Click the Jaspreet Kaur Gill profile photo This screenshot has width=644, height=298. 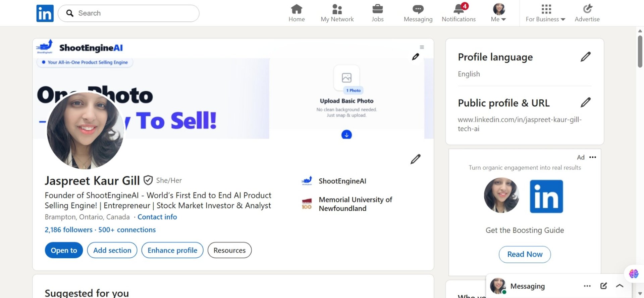pos(85,130)
